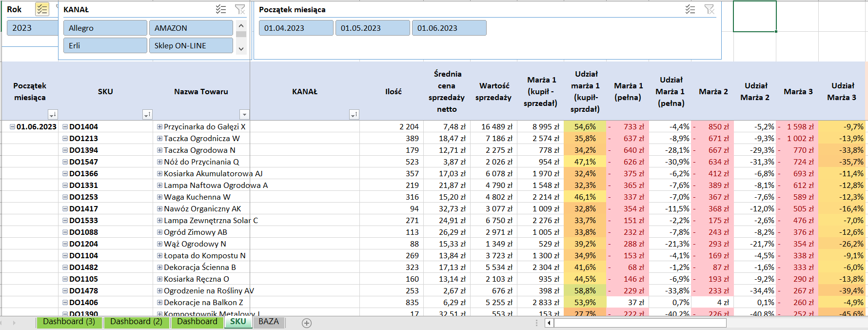
Task: Open the Nazwa Towaru filter dropdown
Action: pyautogui.click(x=244, y=115)
